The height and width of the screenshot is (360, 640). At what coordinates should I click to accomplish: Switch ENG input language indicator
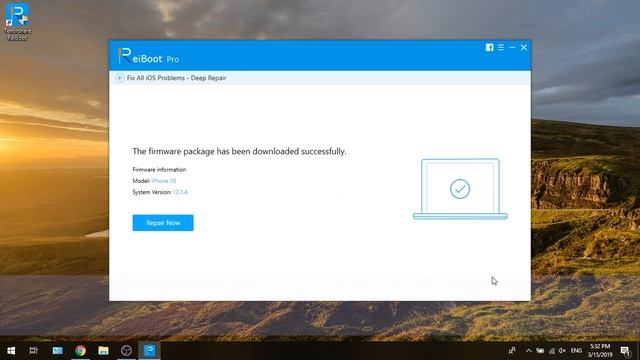click(x=576, y=351)
